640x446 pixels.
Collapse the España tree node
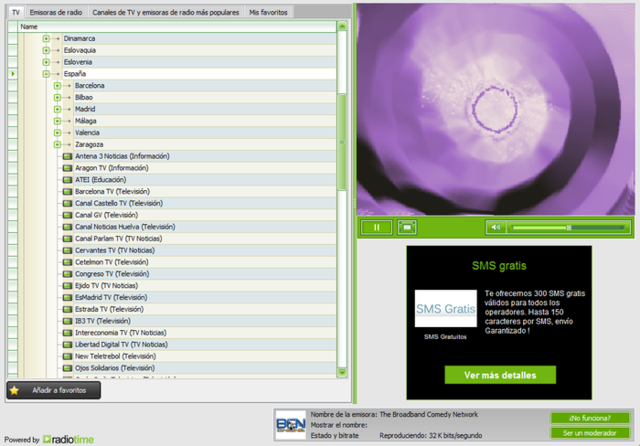pyautogui.click(x=46, y=74)
